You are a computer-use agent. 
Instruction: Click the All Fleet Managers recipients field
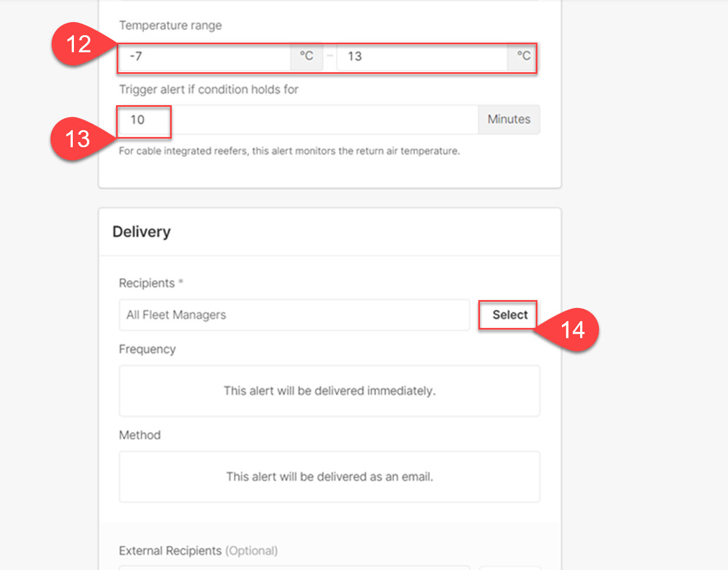pyautogui.click(x=293, y=315)
